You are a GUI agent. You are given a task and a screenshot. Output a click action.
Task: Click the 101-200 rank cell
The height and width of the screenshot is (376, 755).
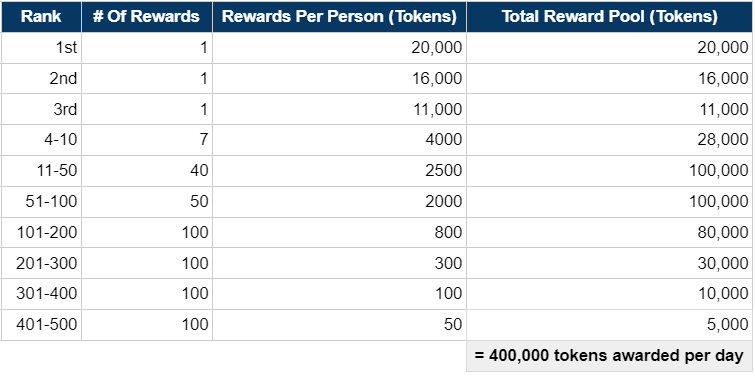41,233
